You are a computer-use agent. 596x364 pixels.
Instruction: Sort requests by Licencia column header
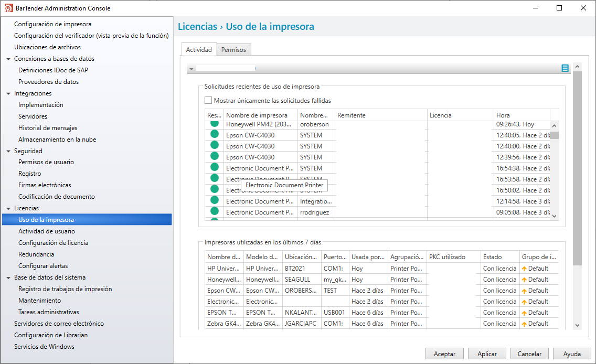tap(460, 115)
